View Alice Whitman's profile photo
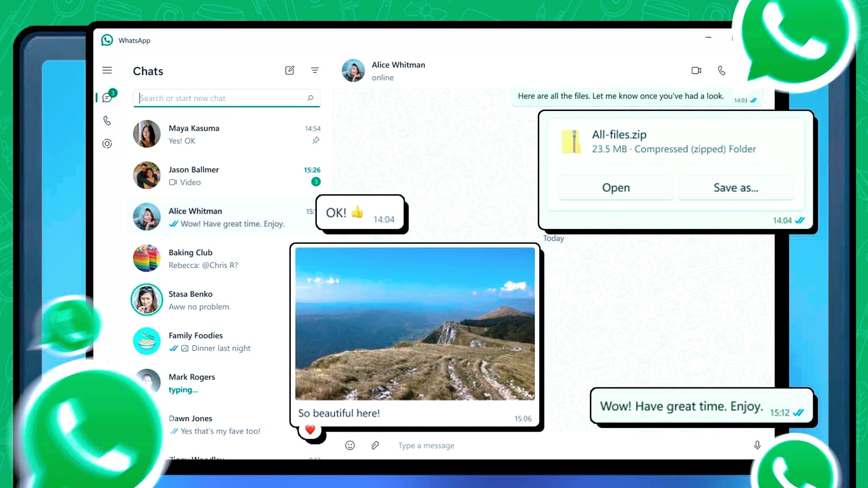This screenshot has width=868, height=488. pyautogui.click(x=353, y=71)
